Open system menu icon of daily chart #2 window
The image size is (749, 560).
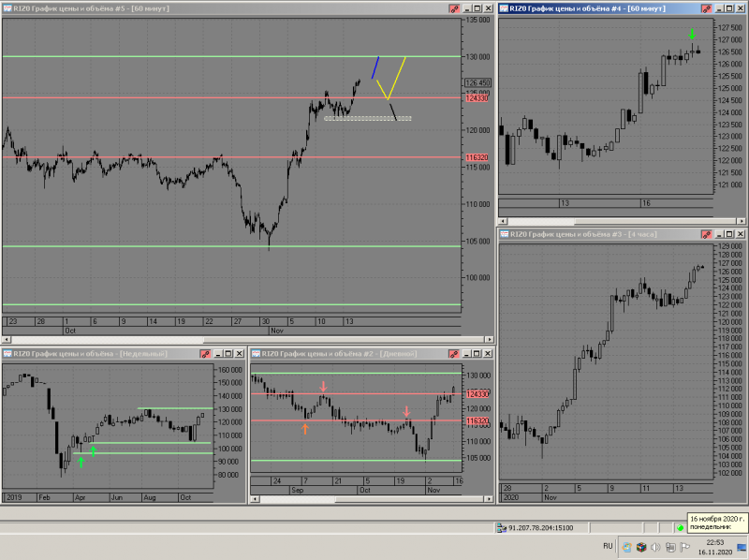tap(256, 354)
